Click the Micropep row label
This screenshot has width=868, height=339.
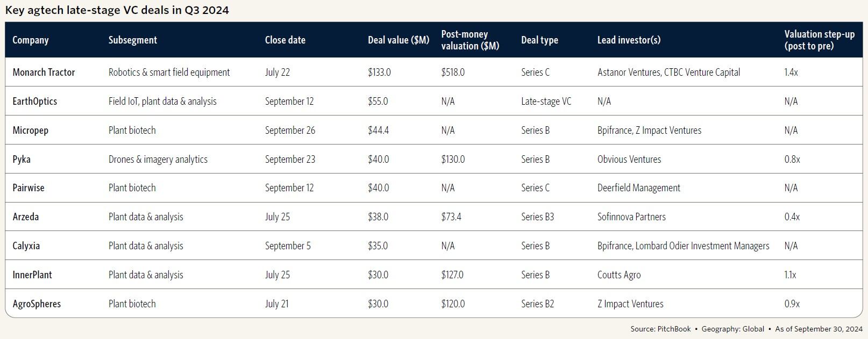(x=30, y=131)
